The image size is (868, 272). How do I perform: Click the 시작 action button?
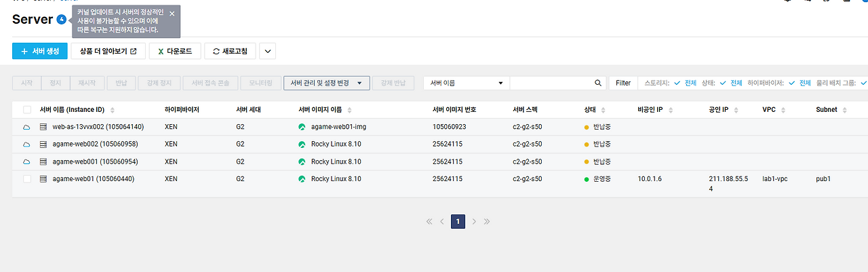tap(26, 83)
